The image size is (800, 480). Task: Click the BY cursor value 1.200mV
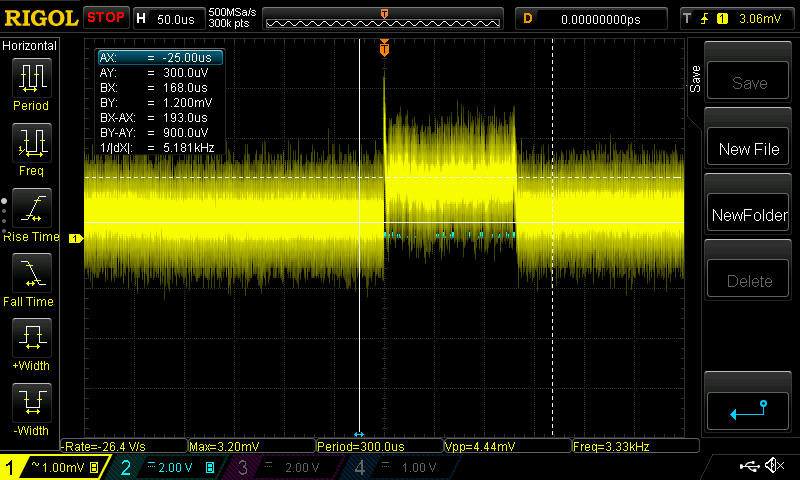(187, 103)
